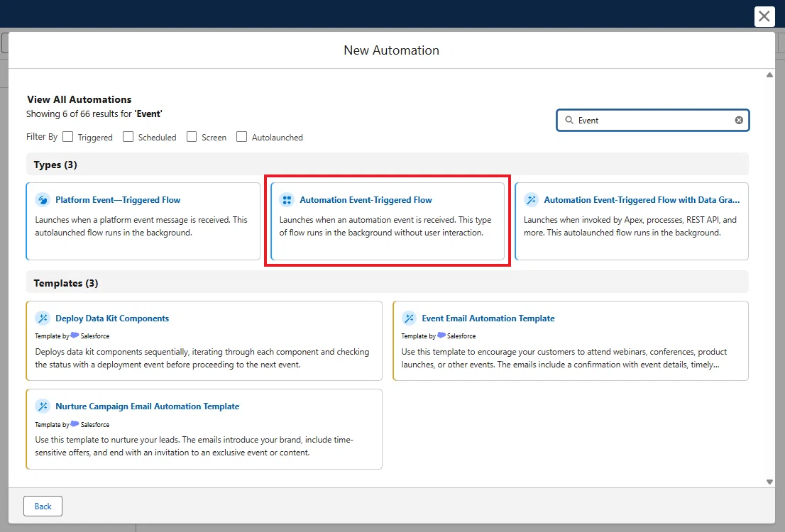This screenshot has width=785, height=532.
Task: Enable the Triggered filter checkbox
Action: [x=68, y=137]
